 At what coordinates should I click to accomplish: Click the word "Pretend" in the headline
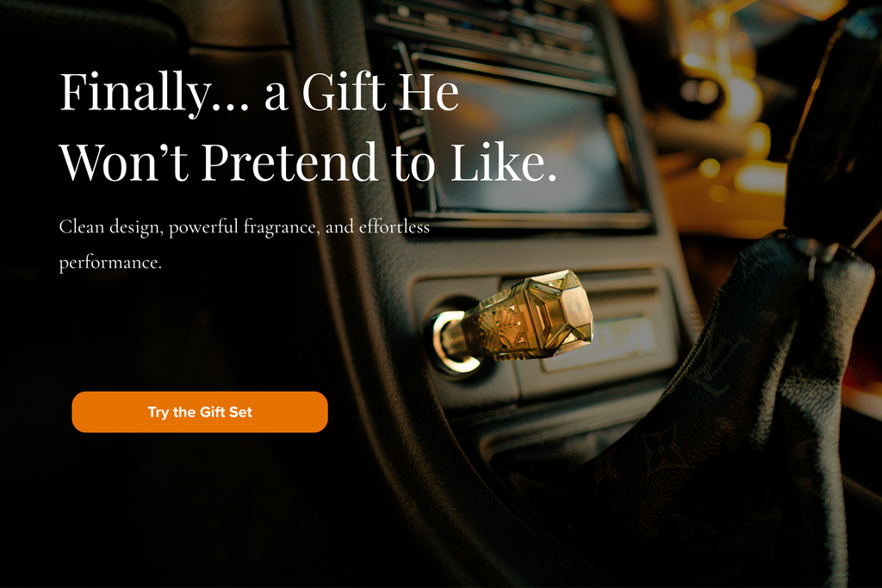pos(289,161)
